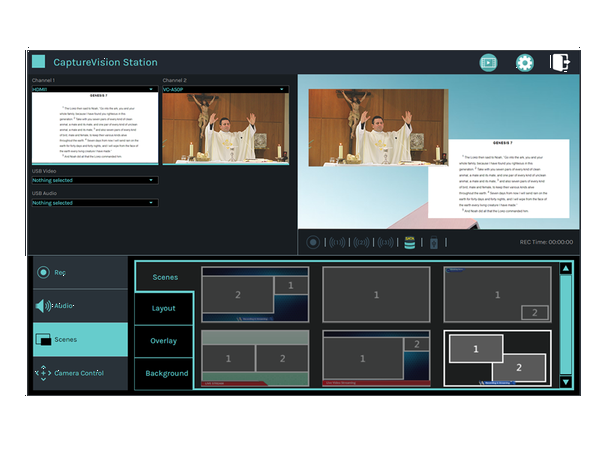
Task: Click the exit door icon
Action: (x=561, y=63)
